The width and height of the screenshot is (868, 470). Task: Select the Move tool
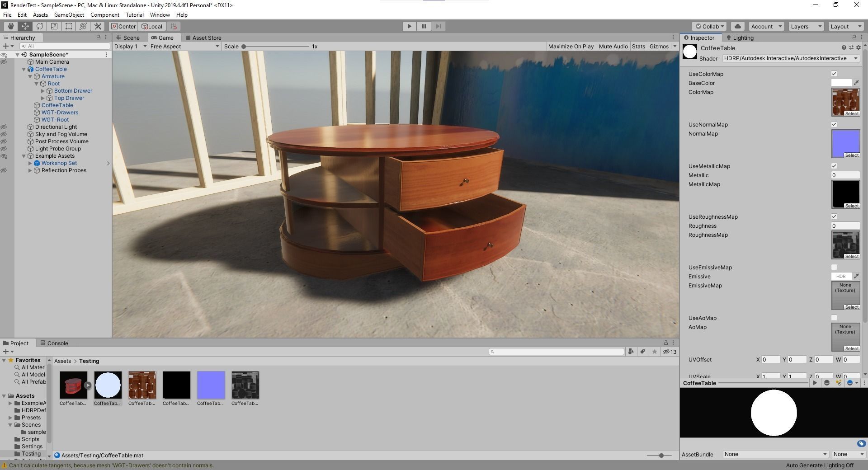25,26
